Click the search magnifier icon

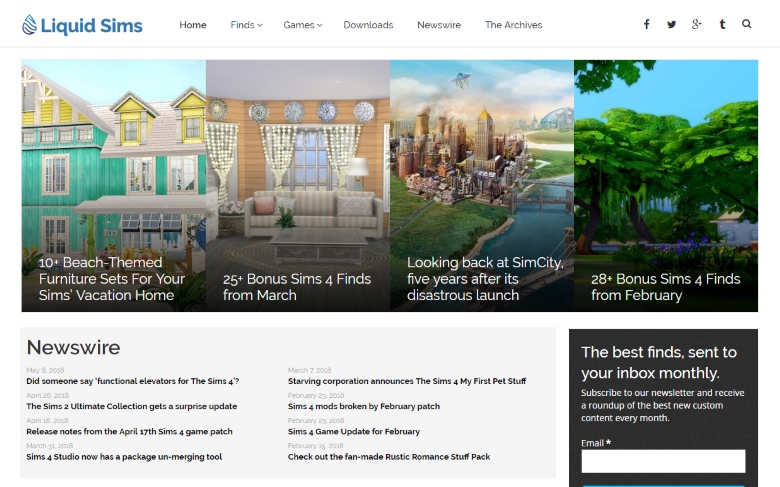click(746, 23)
